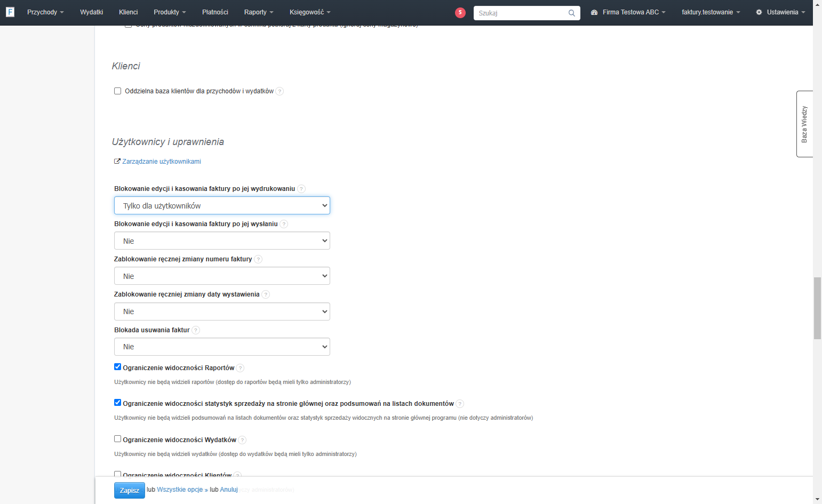The width and height of the screenshot is (822, 504).
Task: Open the Księgowość menu
Action: click(x=310, y=12)
